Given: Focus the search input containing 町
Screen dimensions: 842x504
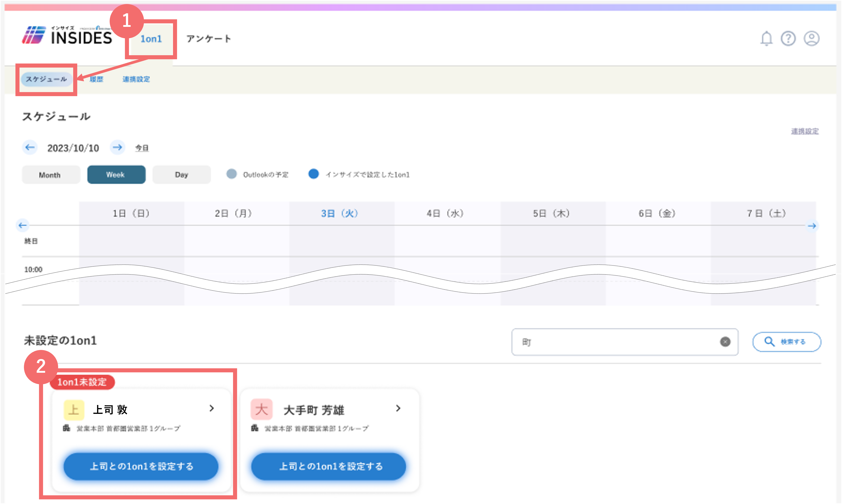Looking at the screenshot, I should point(625,342).
